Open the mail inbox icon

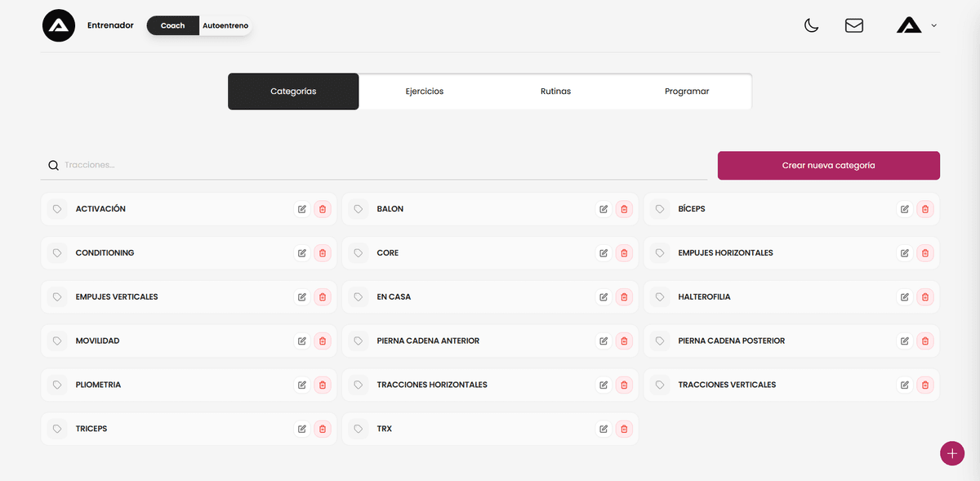(x=853, y=25)
